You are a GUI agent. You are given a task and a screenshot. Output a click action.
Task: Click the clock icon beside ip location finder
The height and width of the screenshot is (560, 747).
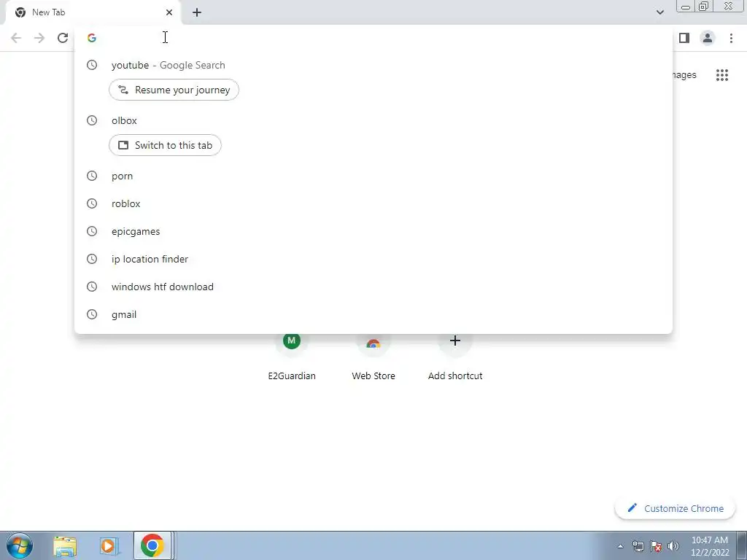(x=92, y=259)
